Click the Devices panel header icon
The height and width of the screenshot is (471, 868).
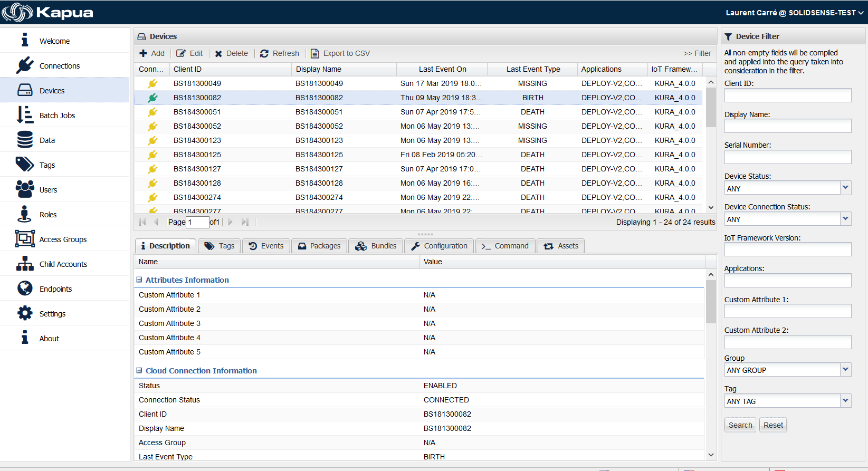141,37
